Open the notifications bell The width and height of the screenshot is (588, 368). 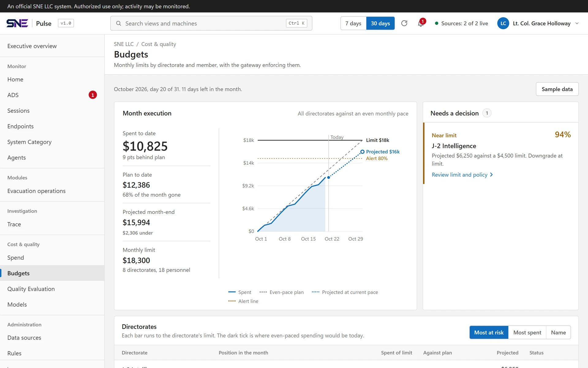(x=421, y=23)
